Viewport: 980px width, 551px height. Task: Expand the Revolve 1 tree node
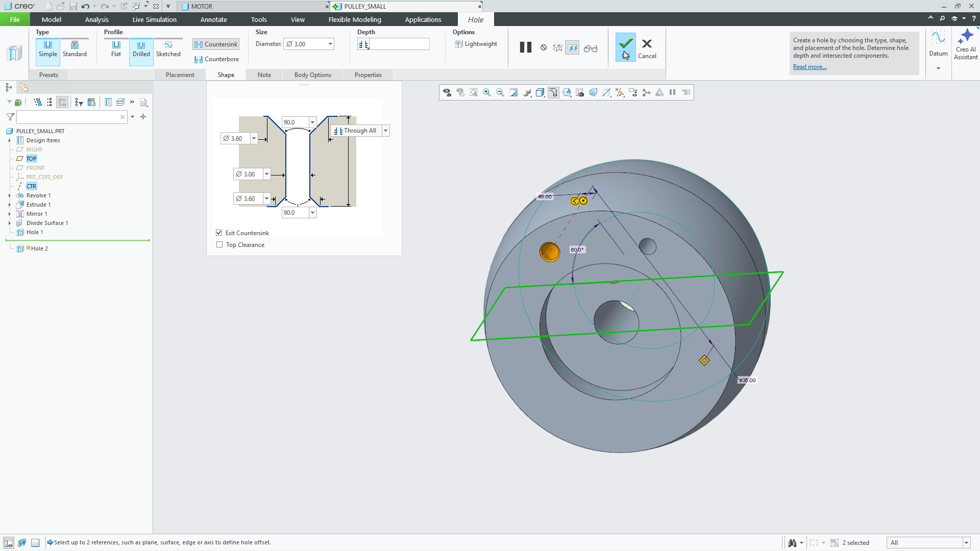tap(9, 195)
